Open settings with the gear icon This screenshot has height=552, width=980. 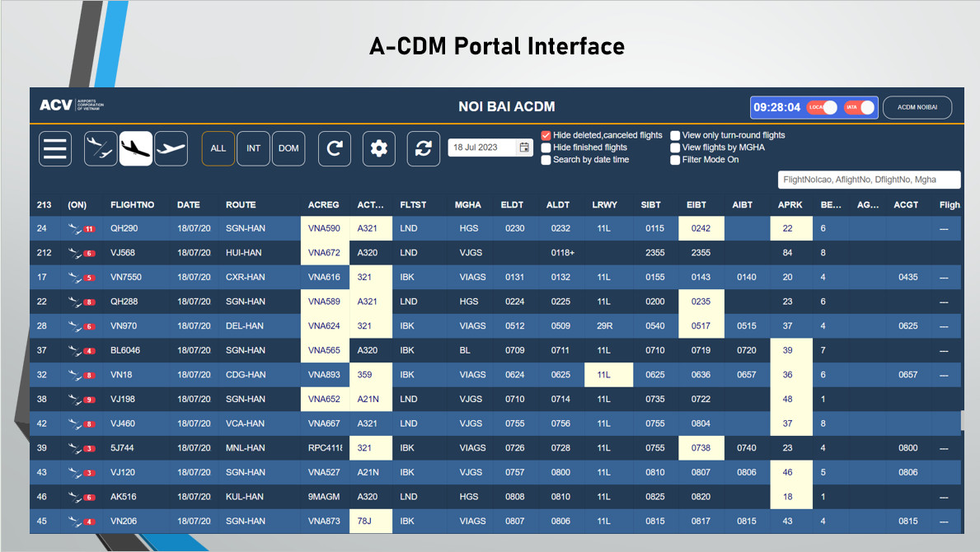coord(378,149)
